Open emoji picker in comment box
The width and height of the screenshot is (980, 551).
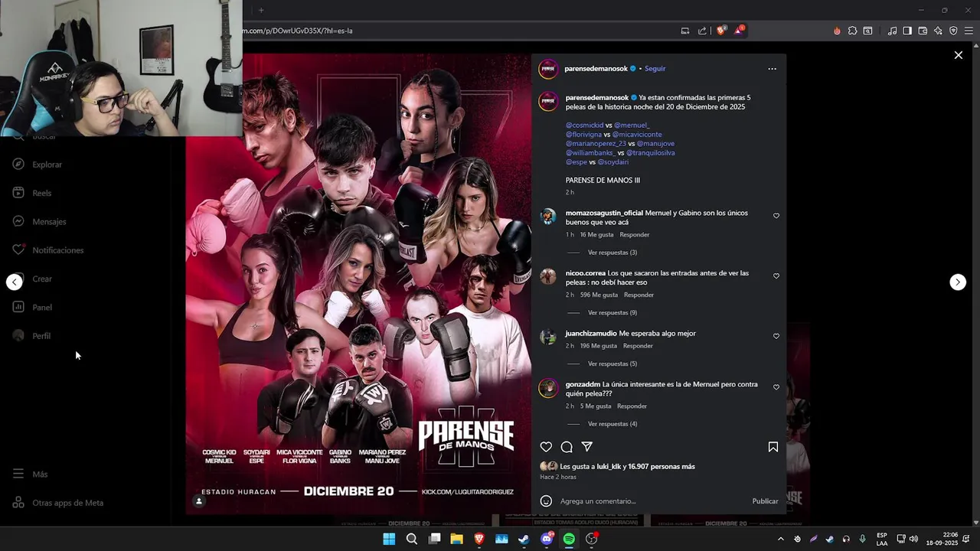(x=546, y=501)
